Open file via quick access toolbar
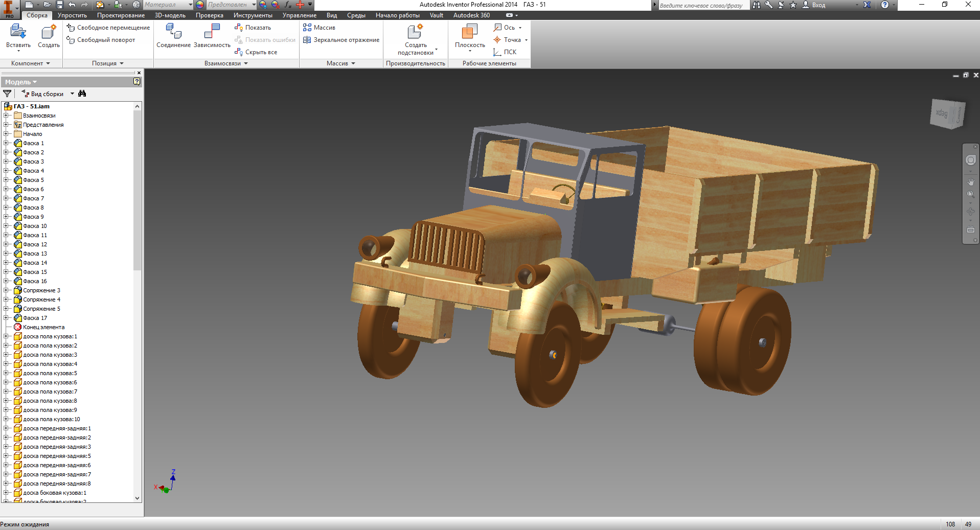 [x=47, y=5]
